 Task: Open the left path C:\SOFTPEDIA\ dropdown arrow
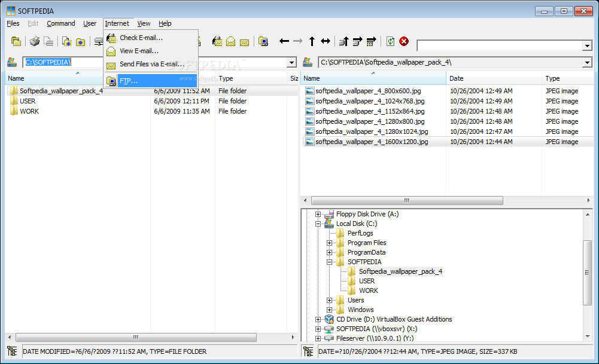point(291,62)
